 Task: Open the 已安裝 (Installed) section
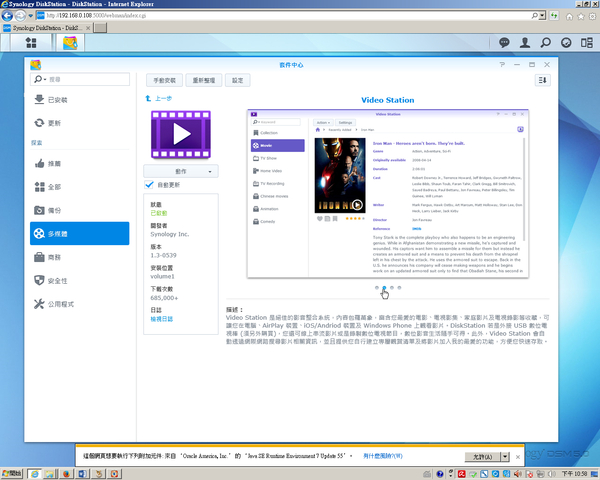60,100
